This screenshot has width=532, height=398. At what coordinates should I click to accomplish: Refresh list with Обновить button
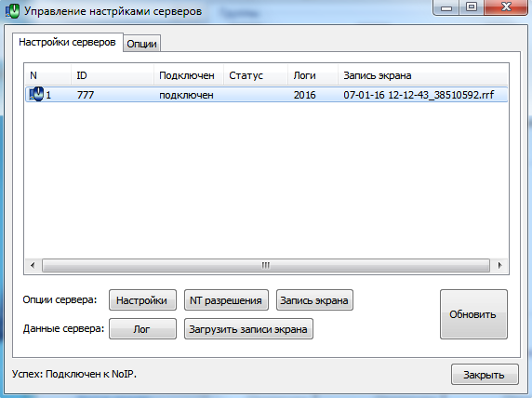(473, 314)
